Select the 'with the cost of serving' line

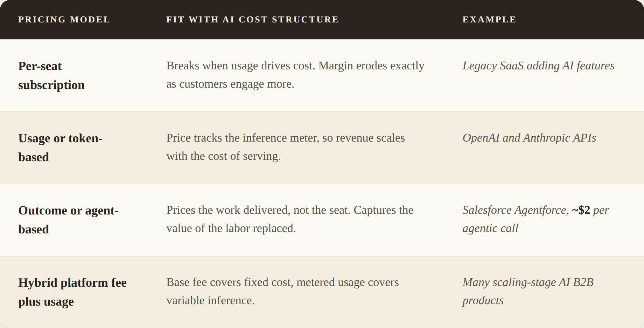(x=224, y=156)
